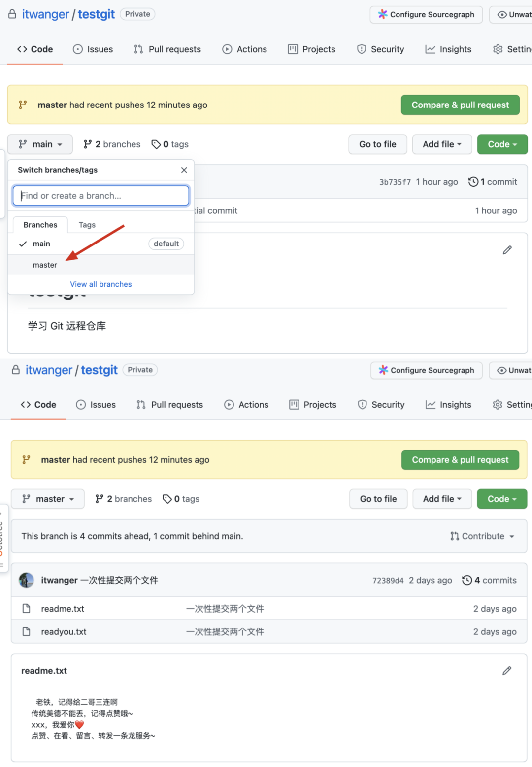The height and width of the screenshot is (767, 532).
Task: Click the file icon next to readyou.txt
Action: pyautogui.click(x=27, y=631)
